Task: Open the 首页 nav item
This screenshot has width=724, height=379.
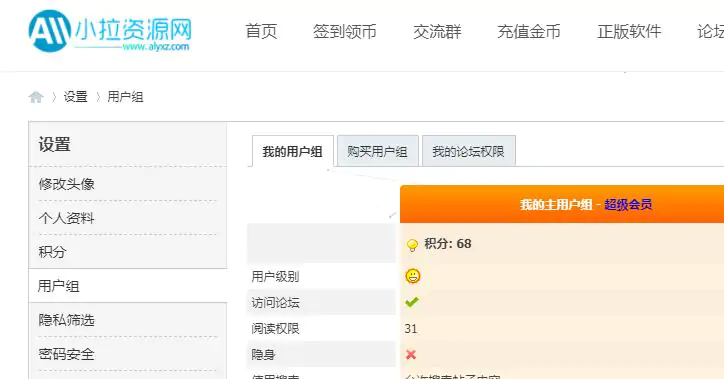Action: pyautogui.click(x=261, y=31)
